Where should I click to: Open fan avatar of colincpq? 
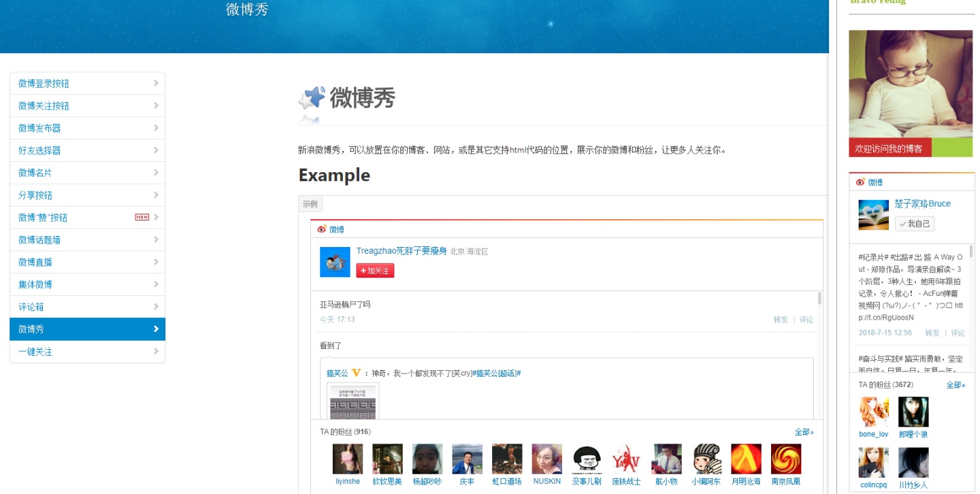[873, 463]
